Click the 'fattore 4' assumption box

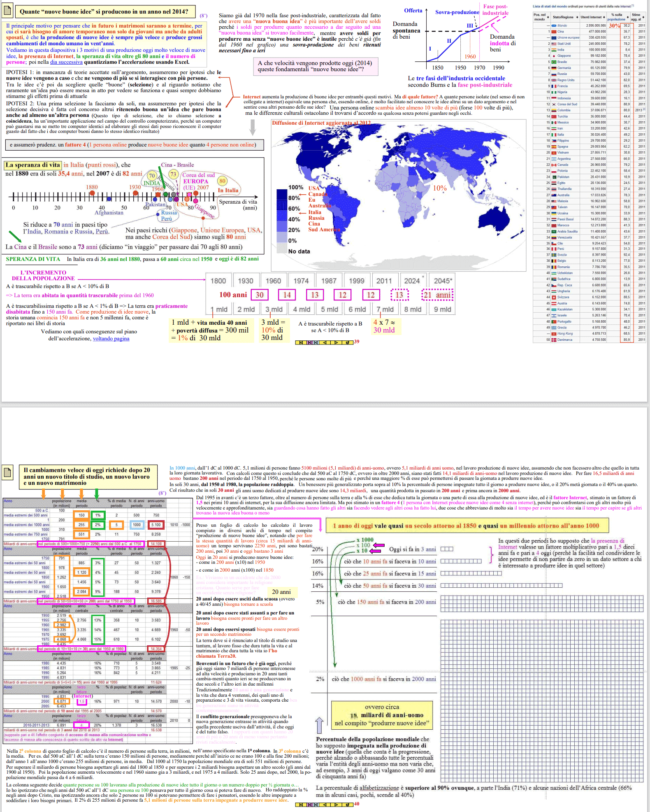(x=134, y=144)
